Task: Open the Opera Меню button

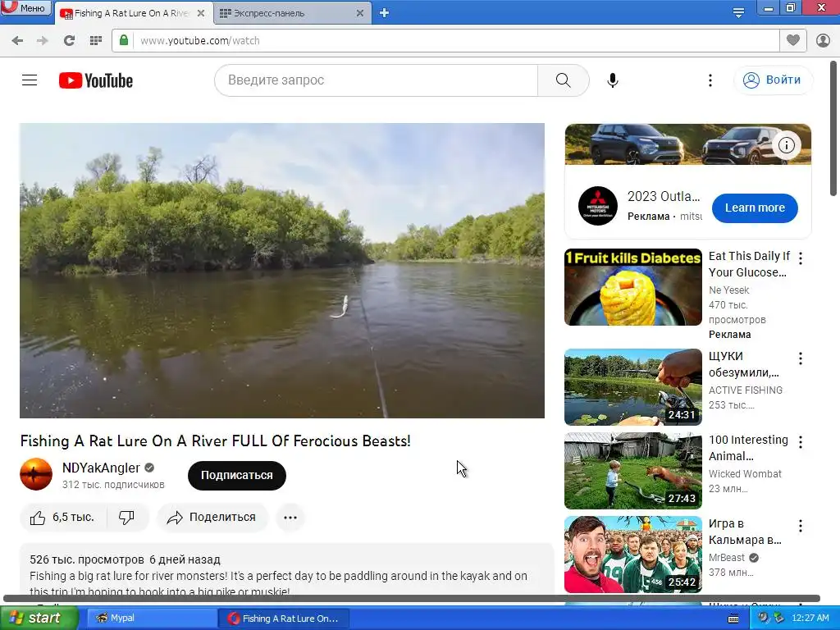Action: click(25, 8)
